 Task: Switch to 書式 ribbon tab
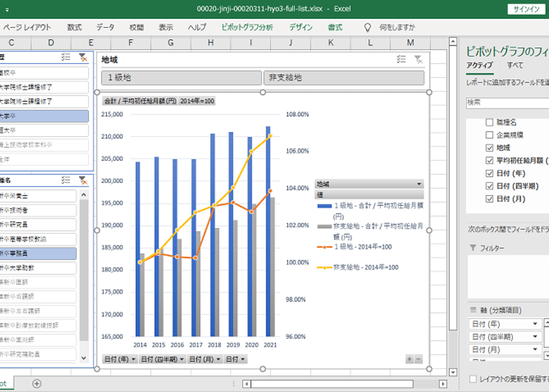pos(335,27)
